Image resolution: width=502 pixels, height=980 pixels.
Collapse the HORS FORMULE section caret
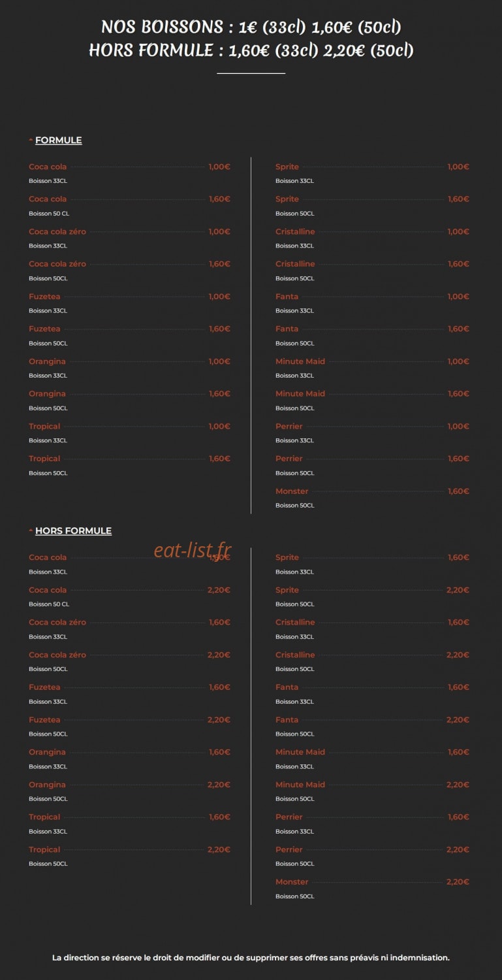coord(31,531)
